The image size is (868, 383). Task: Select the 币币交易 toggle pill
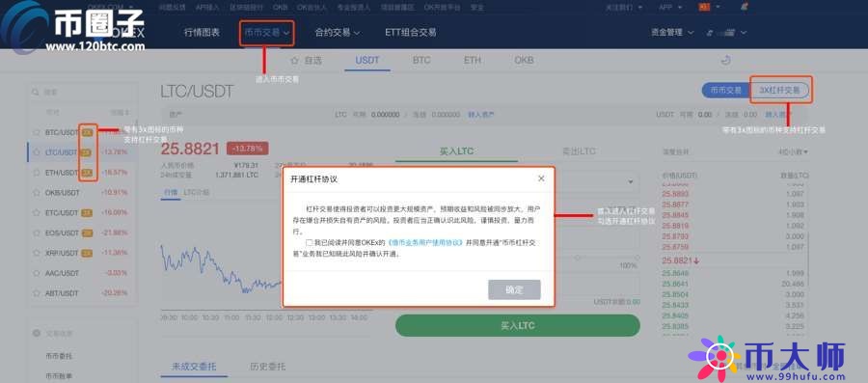(725, 91)
